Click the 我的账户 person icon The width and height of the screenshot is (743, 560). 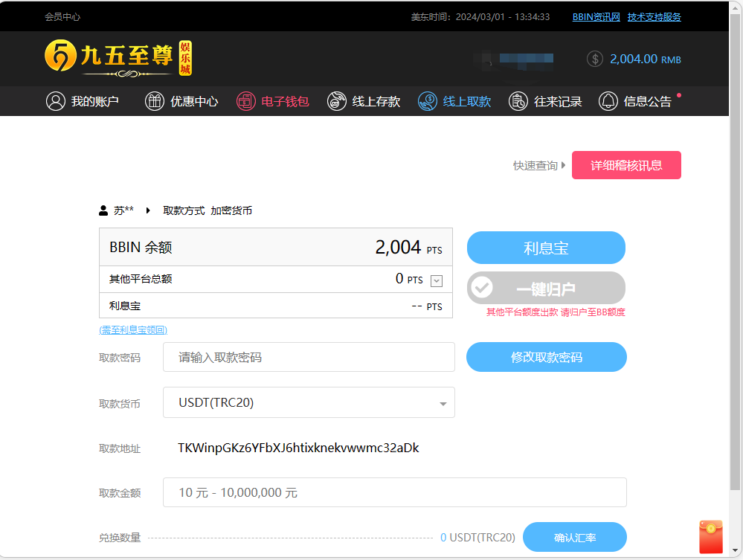coord(56,101)
